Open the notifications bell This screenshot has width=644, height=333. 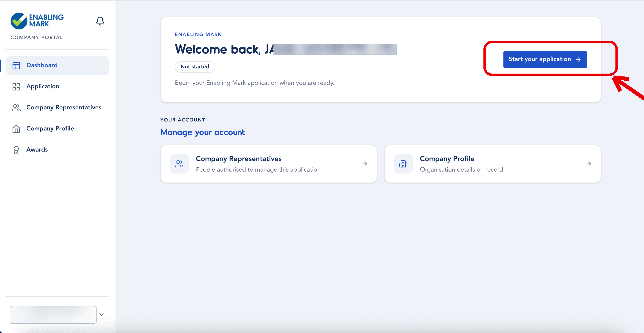click(x=100, y=21)
